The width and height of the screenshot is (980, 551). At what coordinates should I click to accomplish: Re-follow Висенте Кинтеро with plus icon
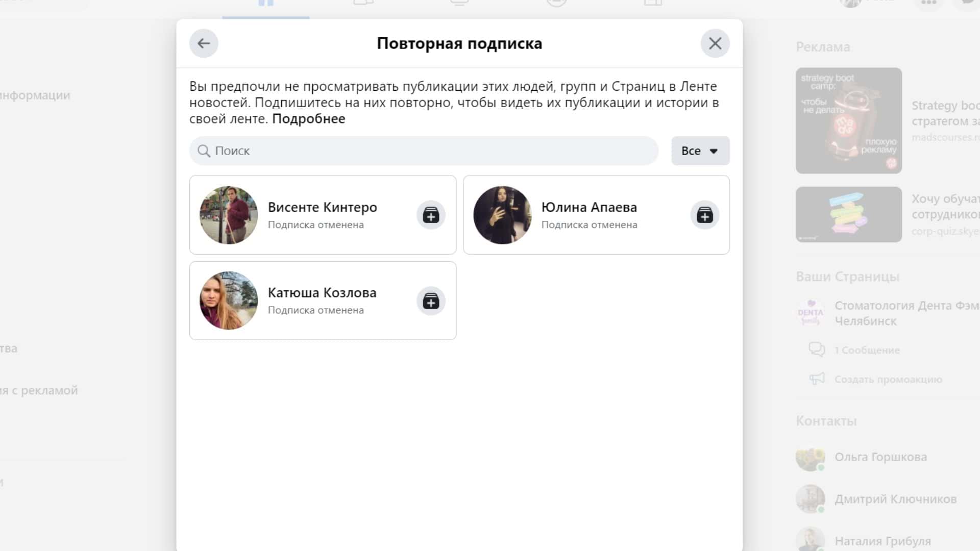(x=431, y=215)
